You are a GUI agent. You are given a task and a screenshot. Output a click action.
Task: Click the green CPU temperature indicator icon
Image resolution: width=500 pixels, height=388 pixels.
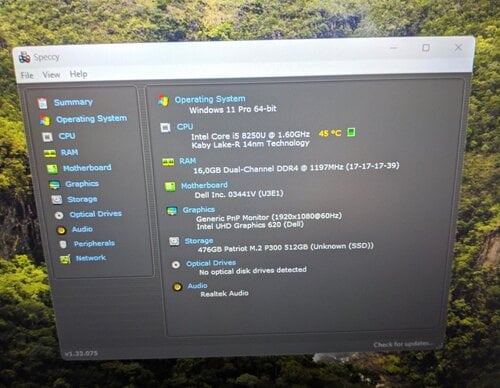pyautogui.click(x=351, y=132)
